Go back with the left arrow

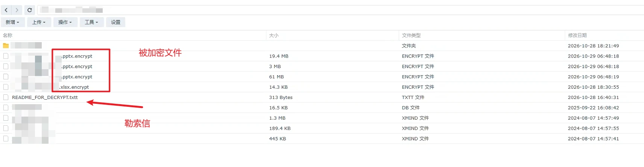click(x=6, y=10)
